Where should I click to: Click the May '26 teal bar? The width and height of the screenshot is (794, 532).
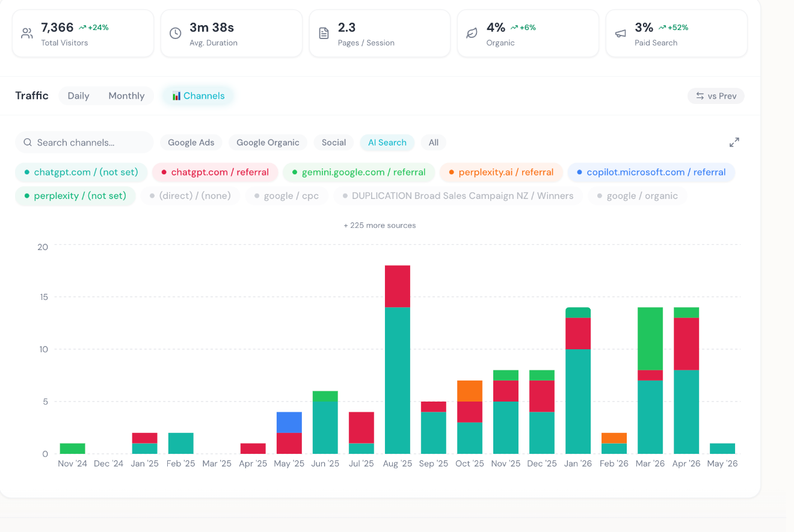point(722,448)
